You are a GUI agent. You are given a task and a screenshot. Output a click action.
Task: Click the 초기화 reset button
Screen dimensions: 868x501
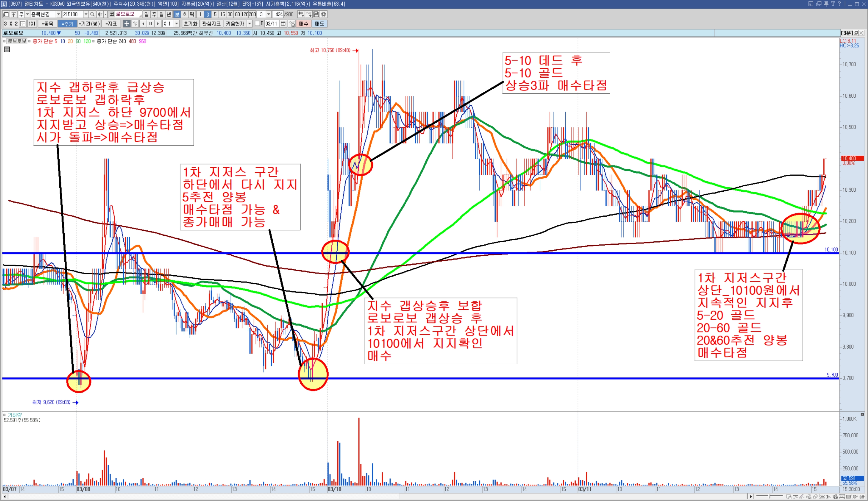191,23
